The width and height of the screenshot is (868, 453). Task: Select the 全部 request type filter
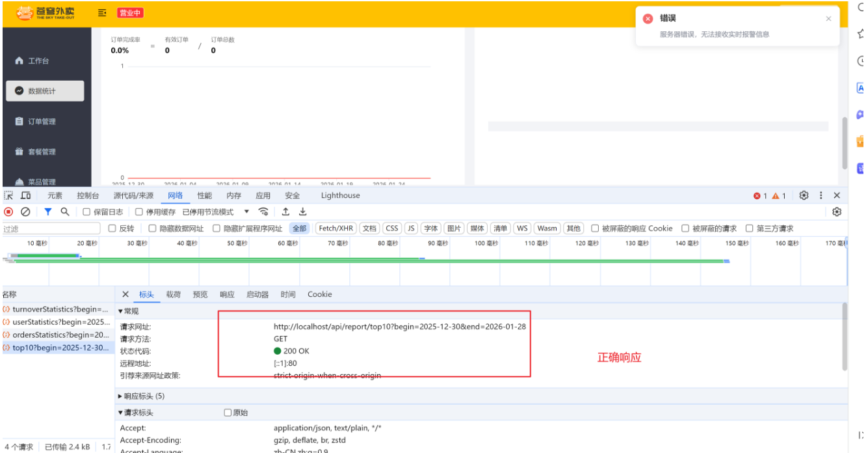click(299, 228)
